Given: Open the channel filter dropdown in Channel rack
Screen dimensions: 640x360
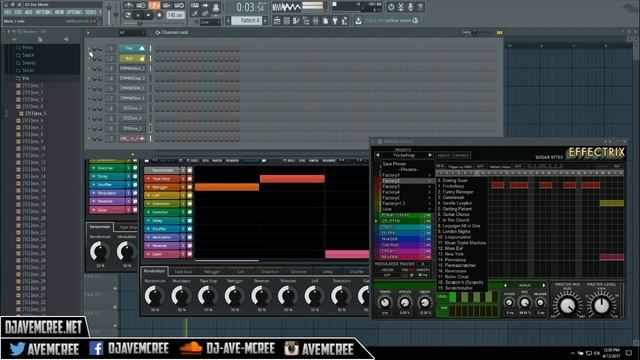Looking at the screenshot, I should coord(131,33).
